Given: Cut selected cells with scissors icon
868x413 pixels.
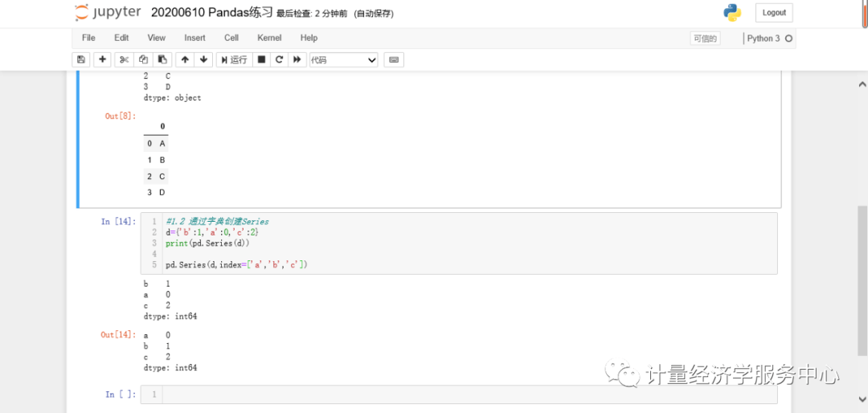Looking at the screenshot, I should click(124, 59).
